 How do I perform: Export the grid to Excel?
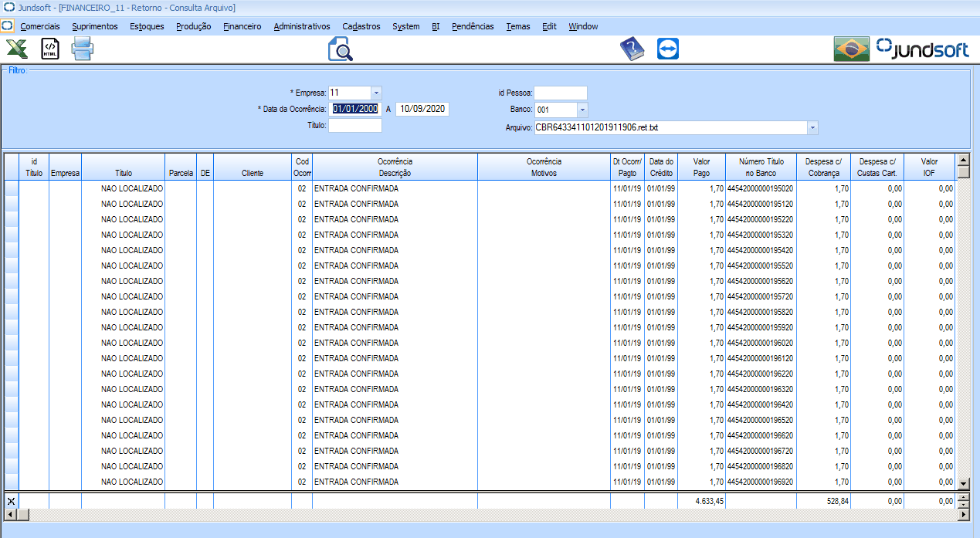click(x=18, y=50)
